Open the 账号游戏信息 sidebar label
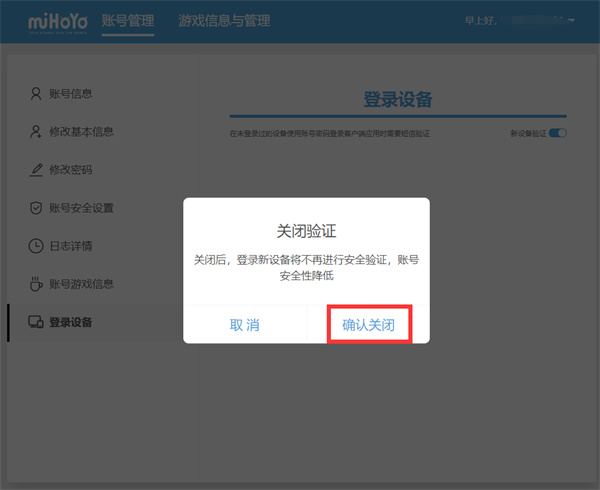Viewport: 600px width, 490px height. (81, 284)
